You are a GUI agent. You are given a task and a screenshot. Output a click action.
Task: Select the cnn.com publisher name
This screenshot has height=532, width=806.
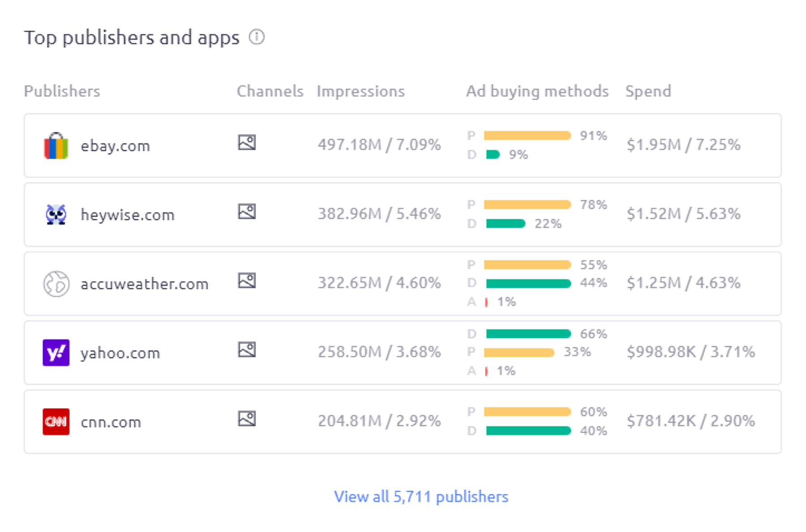click(111, 422)
